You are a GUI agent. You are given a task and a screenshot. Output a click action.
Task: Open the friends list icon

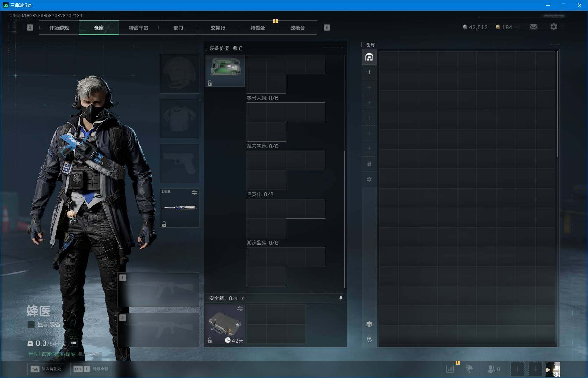(492, 369)
